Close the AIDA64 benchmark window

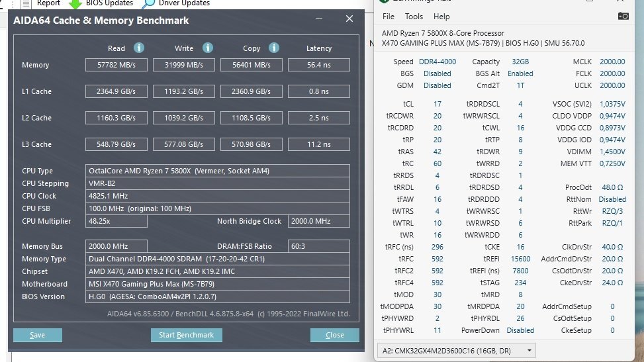click(349, 19)
